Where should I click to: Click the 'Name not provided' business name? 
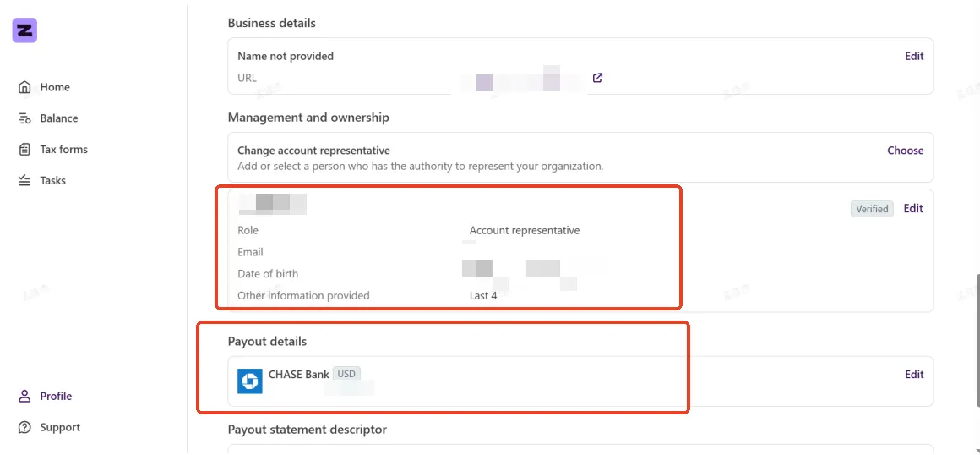tap(286, 57)
